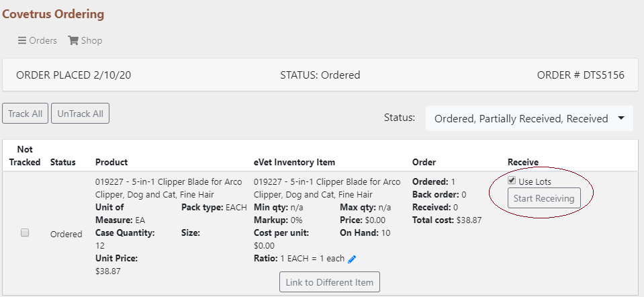The height and width of the screenshot is (297, 644).
Task: Click the eVet Inventory Item column header
Action: pyautogui.click(x=294, y=162)
